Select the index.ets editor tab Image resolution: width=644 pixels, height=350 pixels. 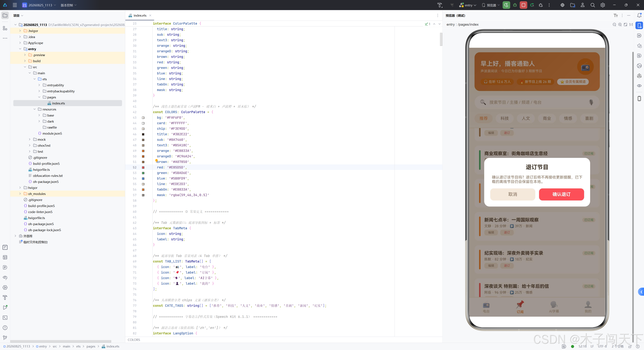140,15
